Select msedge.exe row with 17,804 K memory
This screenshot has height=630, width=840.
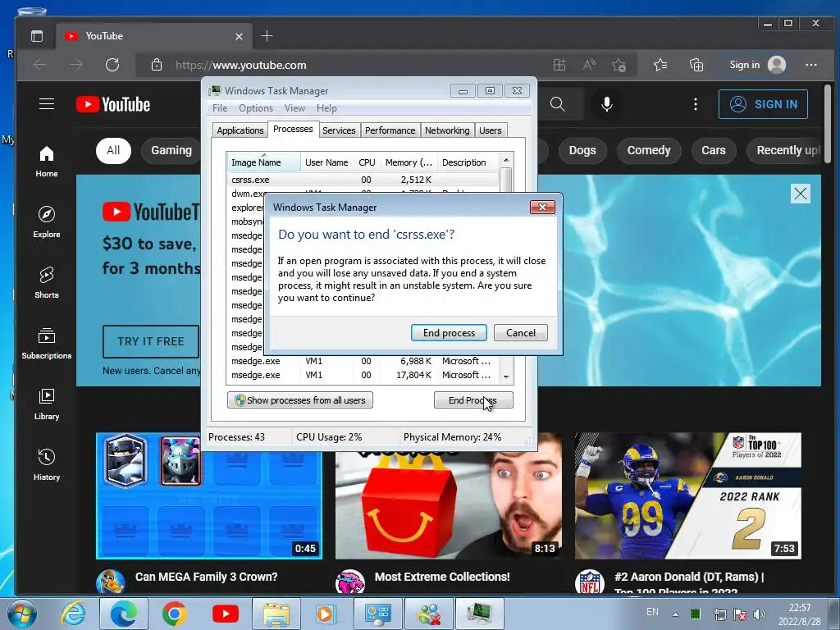pyautogui.click(x=363, y=375)
